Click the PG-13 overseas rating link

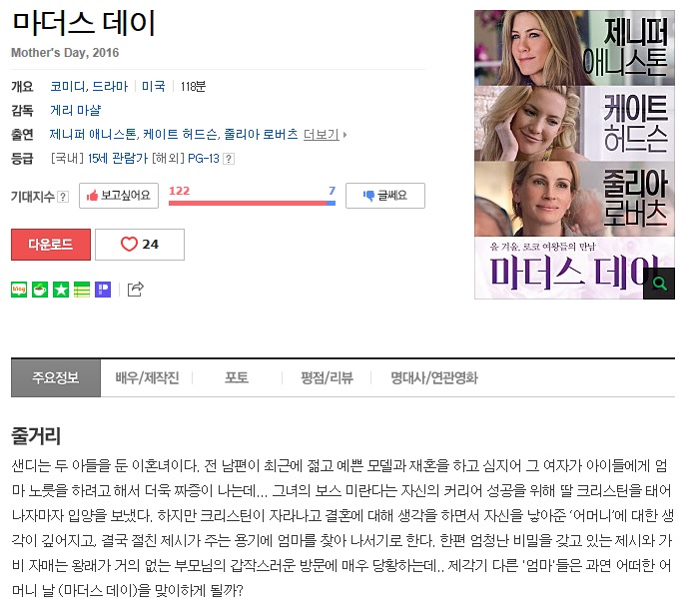(x=204, y=159)
